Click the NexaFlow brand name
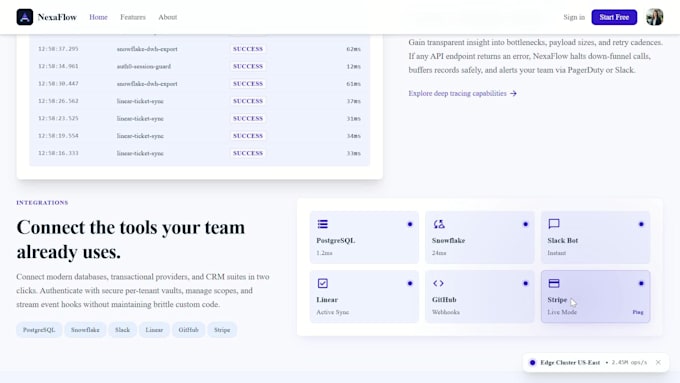This screenshot has width=680, height=383. [57, 17]
